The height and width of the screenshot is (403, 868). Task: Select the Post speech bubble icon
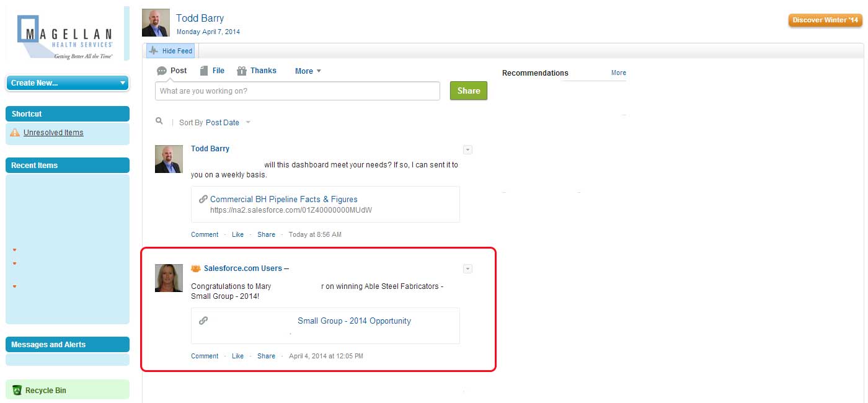162,71
